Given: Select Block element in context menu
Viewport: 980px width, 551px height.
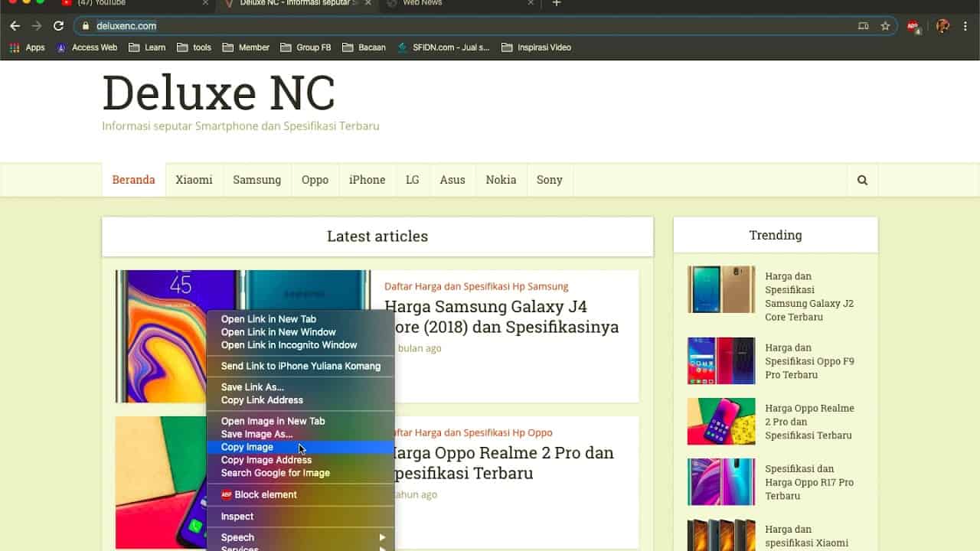Looking at the screenshot, I should click(300, 494).
